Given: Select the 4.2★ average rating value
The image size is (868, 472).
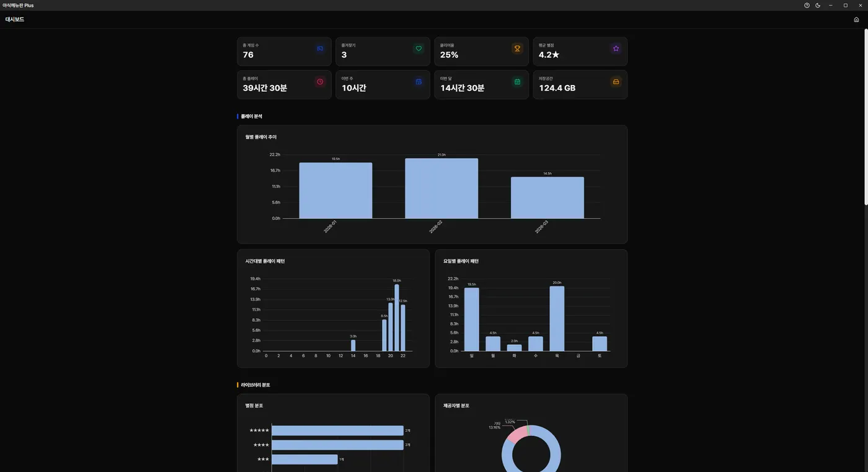Looking at the screenshot, I should pos(549,55).
